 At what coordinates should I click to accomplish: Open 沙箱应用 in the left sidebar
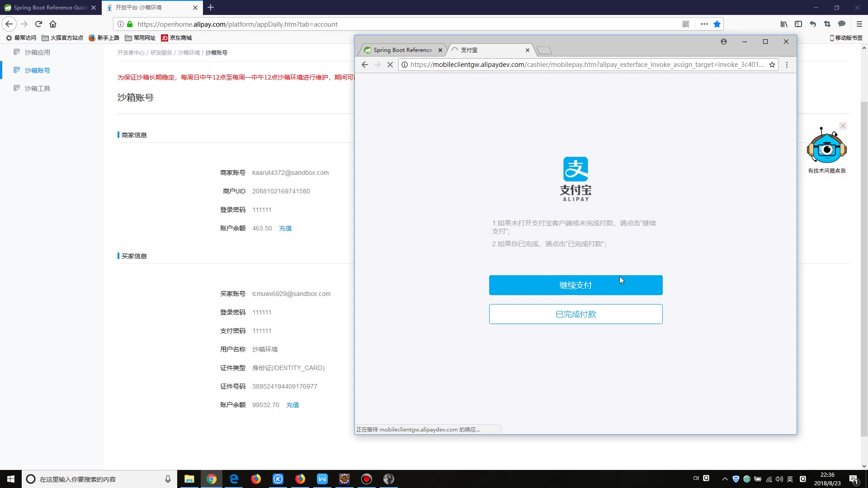(x=38, y=52)
